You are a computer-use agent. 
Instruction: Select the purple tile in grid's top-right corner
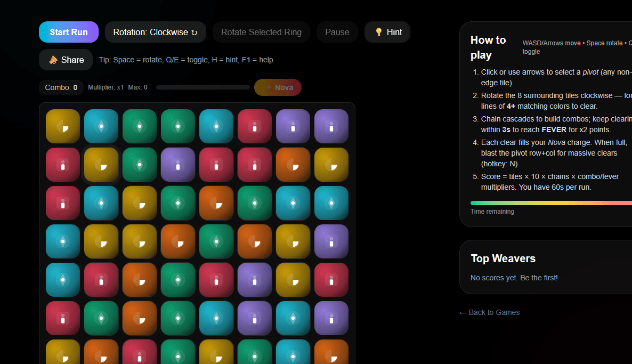pyautogui.click(x=331, y=126)
